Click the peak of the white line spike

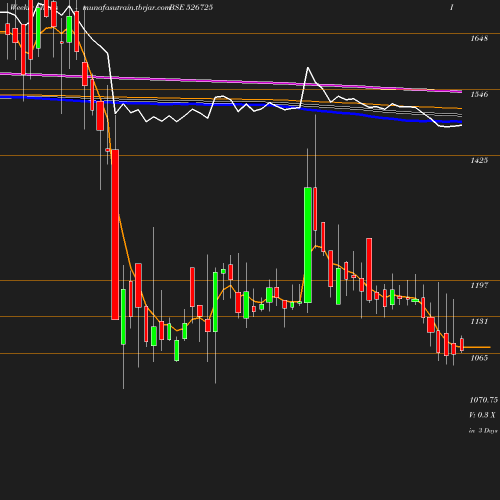click(x=308, y=68)
